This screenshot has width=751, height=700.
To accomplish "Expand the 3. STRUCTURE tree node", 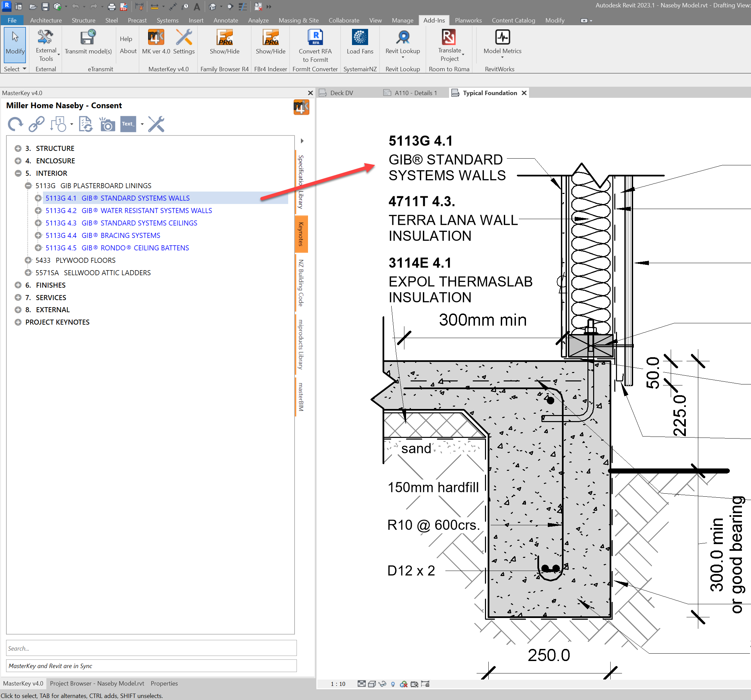I will pos(18,148).
